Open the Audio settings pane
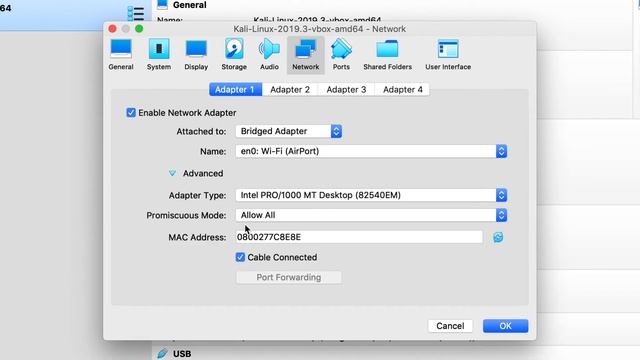Screen dimensions: 640x360 pos(269,55)
